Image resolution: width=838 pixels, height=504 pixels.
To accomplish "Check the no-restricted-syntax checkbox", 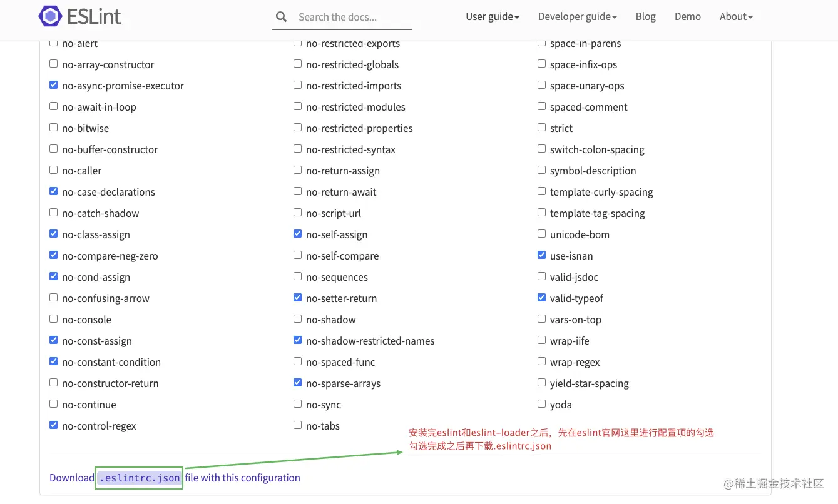I will coord(297,149).
